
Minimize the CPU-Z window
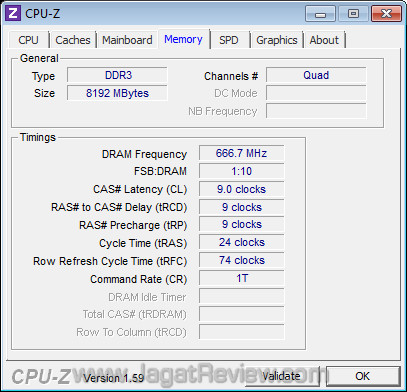click(x=320, y=14)
